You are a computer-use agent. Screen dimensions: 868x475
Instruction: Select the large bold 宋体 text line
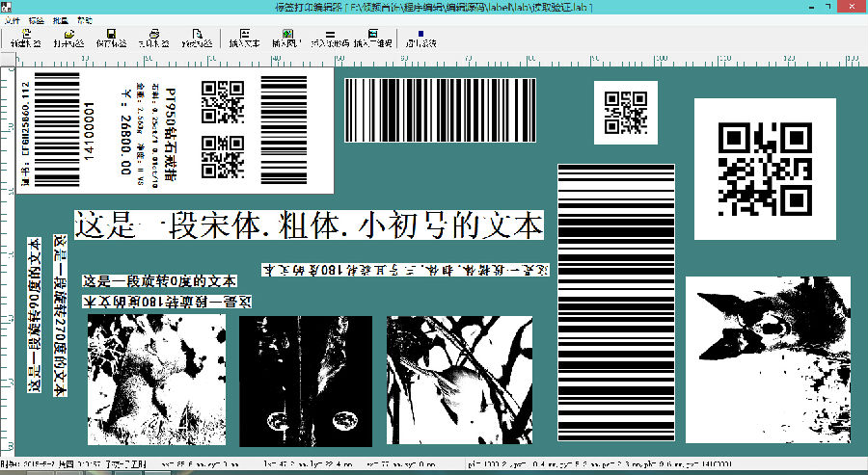tap(309, 225)
